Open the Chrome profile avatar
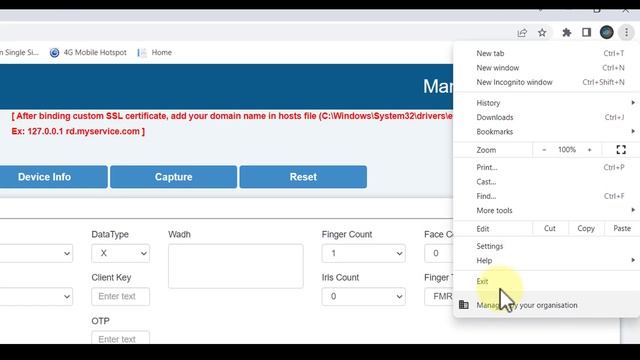Screen dimensions: 640x360 tap(607, 33)
